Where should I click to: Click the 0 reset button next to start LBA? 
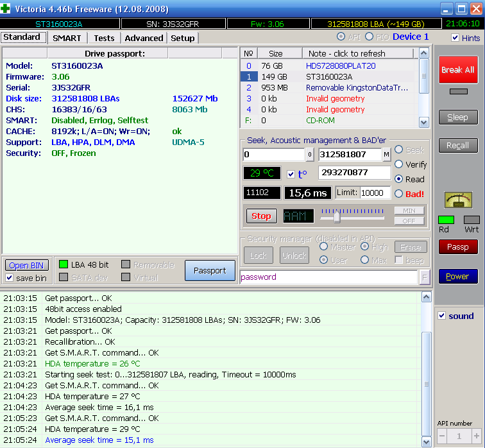coord(309,155)
